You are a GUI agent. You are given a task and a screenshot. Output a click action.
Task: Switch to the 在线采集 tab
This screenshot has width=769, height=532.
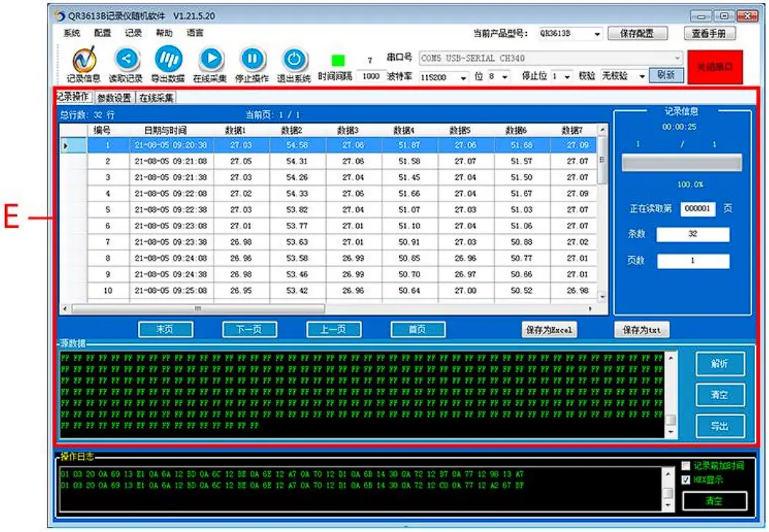(156, 98)
